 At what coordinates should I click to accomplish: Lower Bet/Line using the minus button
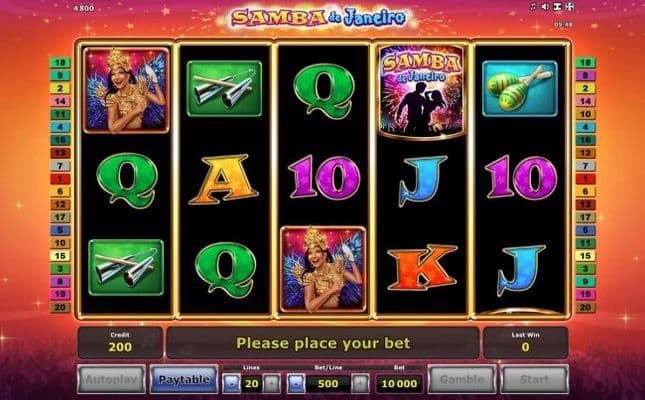point(296,384)
